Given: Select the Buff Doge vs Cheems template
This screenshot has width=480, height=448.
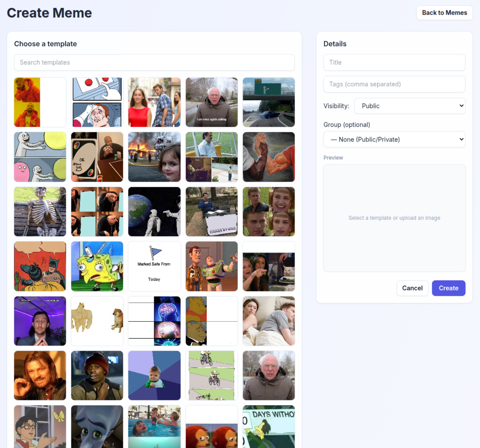Looking at the screenshot, I should point(97,321).
